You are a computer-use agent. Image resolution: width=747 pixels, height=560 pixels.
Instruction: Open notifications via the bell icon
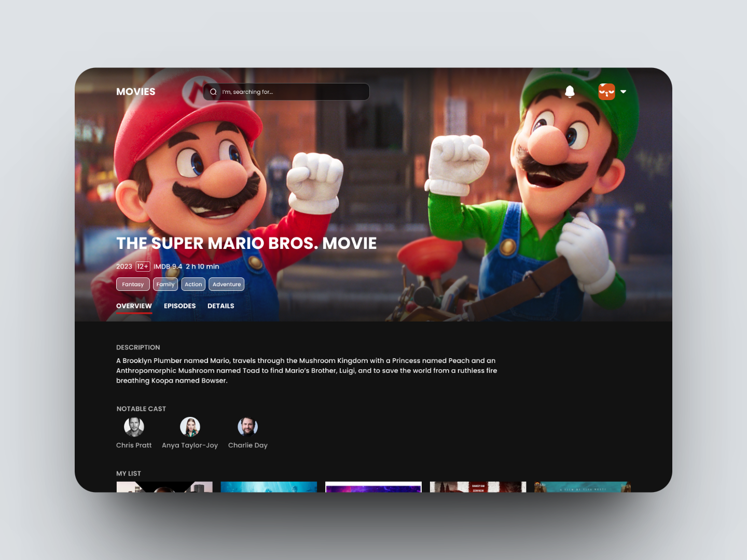(570, 91)
